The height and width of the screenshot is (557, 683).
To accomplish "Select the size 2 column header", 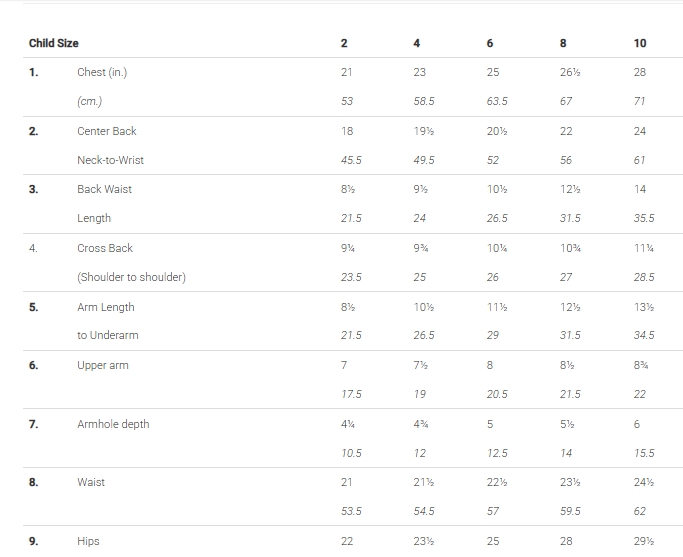I will tap(344, 43).
